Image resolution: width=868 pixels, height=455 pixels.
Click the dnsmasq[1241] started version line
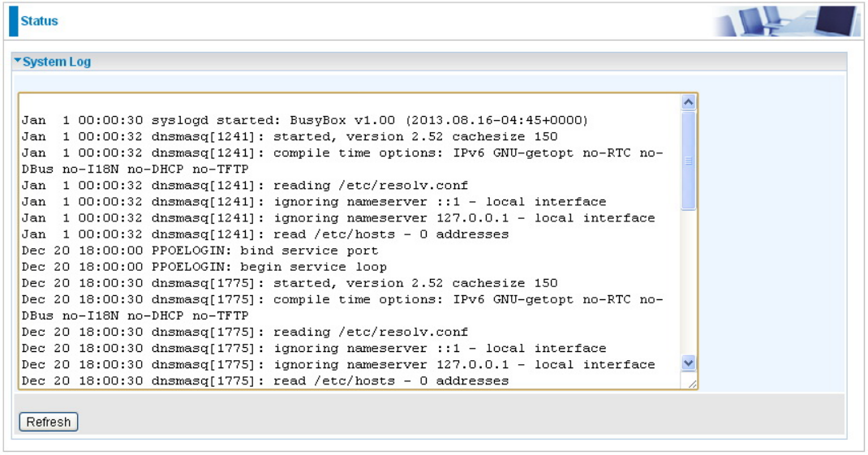(x=290, y=136)
